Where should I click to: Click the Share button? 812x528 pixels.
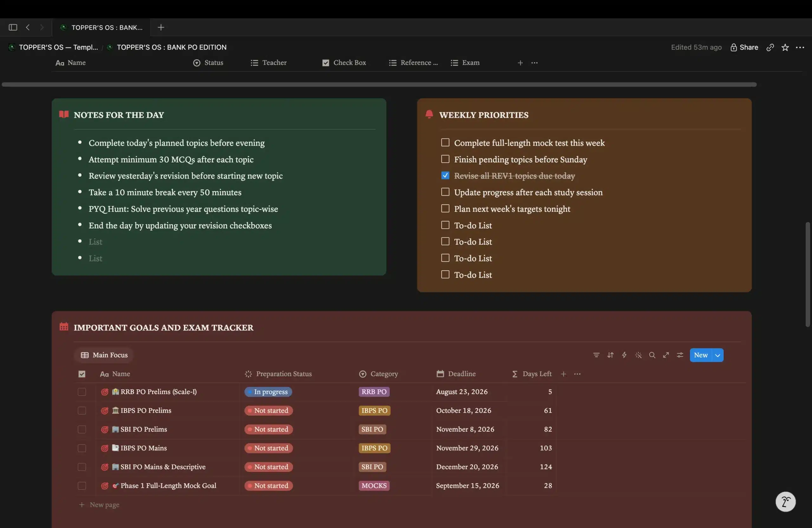point(744,48)
